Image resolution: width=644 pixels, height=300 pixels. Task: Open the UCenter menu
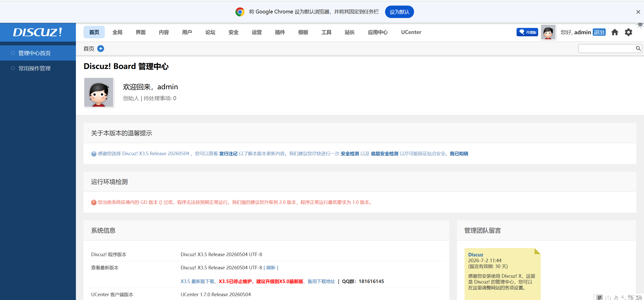(411, 32)
